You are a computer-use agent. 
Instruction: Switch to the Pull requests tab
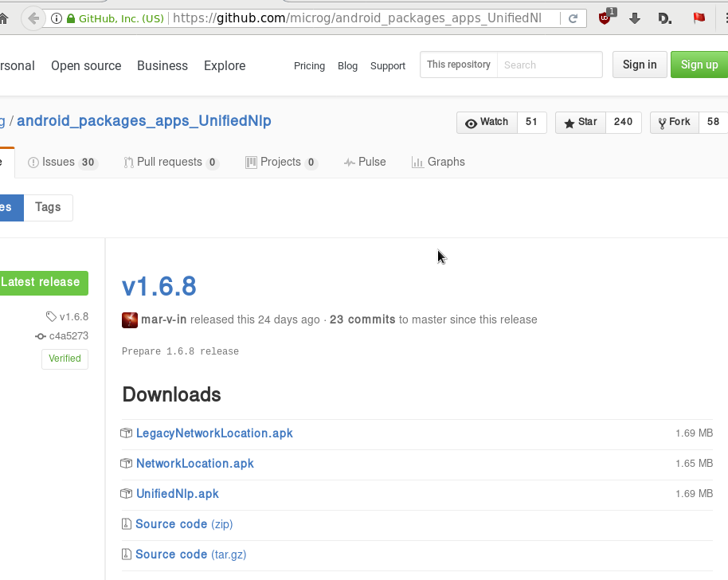170,162
